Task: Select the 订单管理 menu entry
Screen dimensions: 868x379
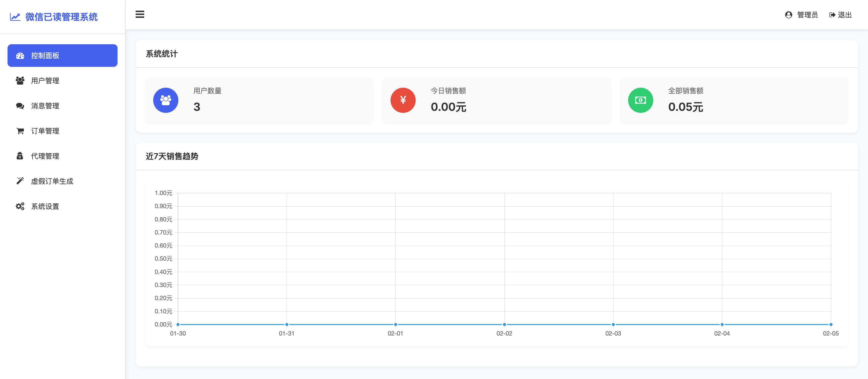Action: point(45,131)
